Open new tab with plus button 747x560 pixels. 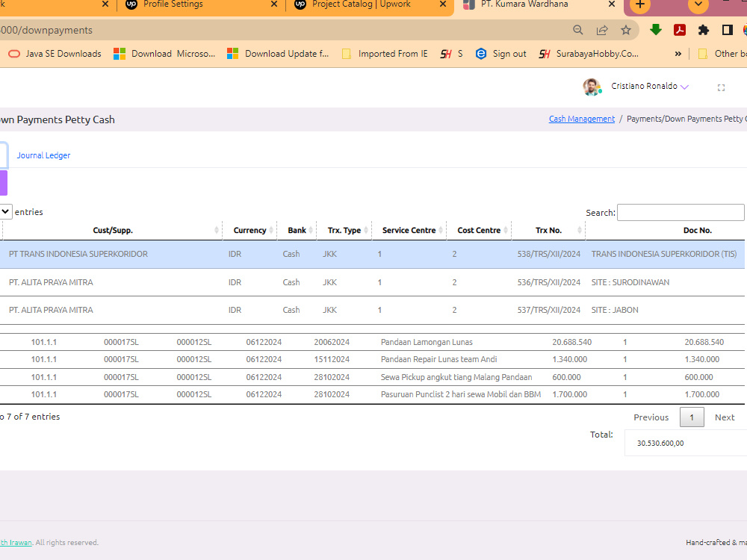pos(640,4)
